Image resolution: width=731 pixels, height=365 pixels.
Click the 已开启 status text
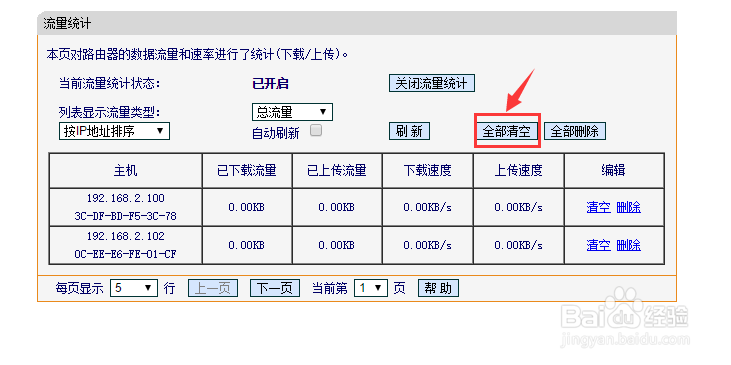coord(270,84)
